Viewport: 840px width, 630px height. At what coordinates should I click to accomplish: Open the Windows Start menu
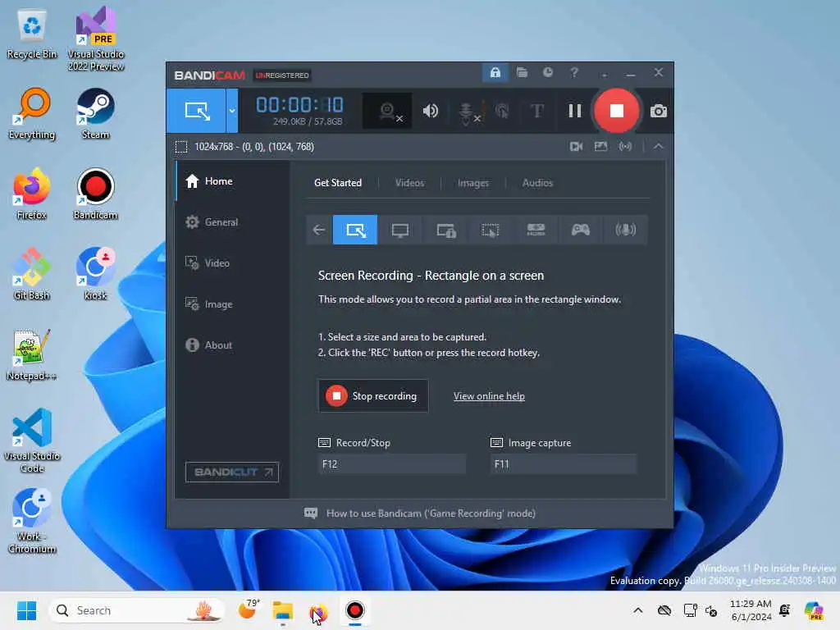tap(26, 610)
